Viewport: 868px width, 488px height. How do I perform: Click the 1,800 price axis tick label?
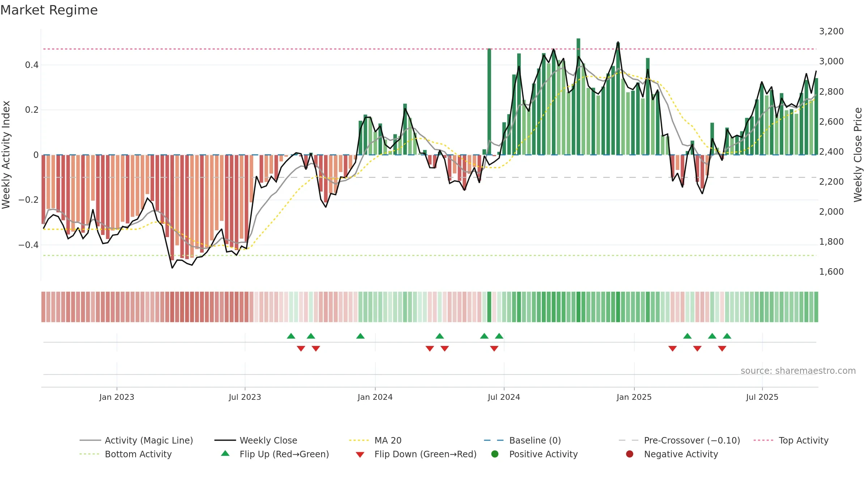click(x=831, y=242)
